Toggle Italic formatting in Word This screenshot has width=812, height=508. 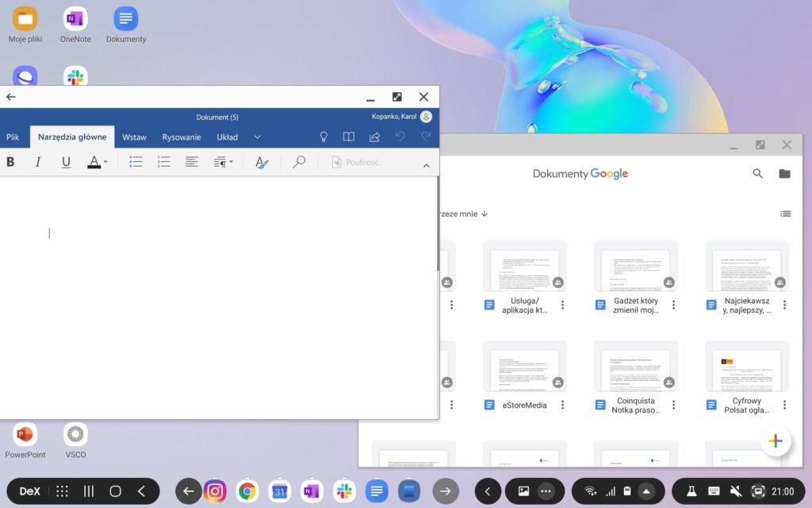(x=38, y=162)
